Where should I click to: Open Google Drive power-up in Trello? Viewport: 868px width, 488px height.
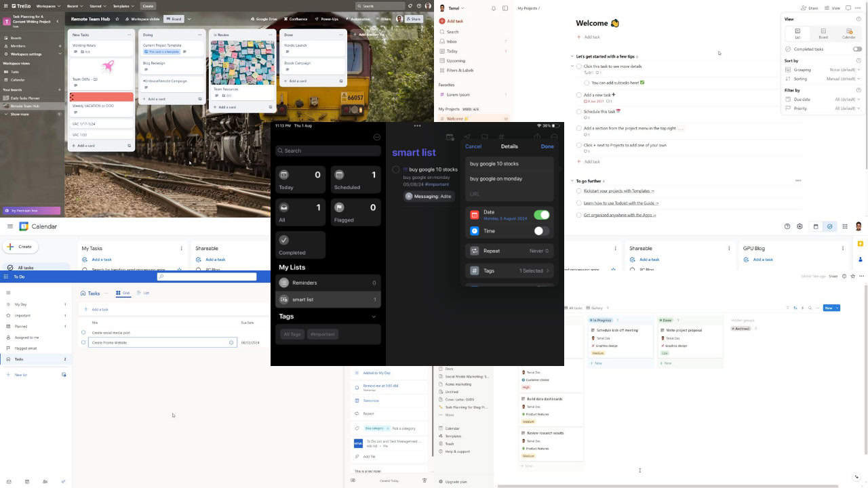point(264,19)
